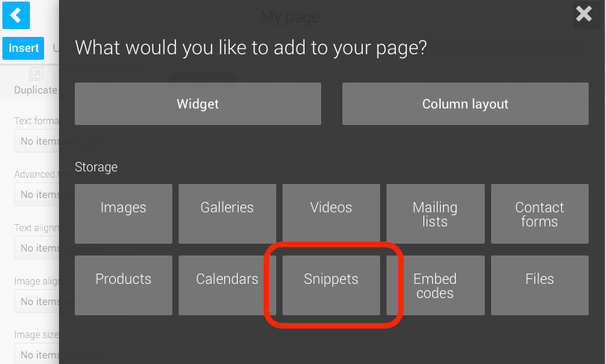Choose the Widget option
This screenshot has height=364, width=606.
(198, 104)
